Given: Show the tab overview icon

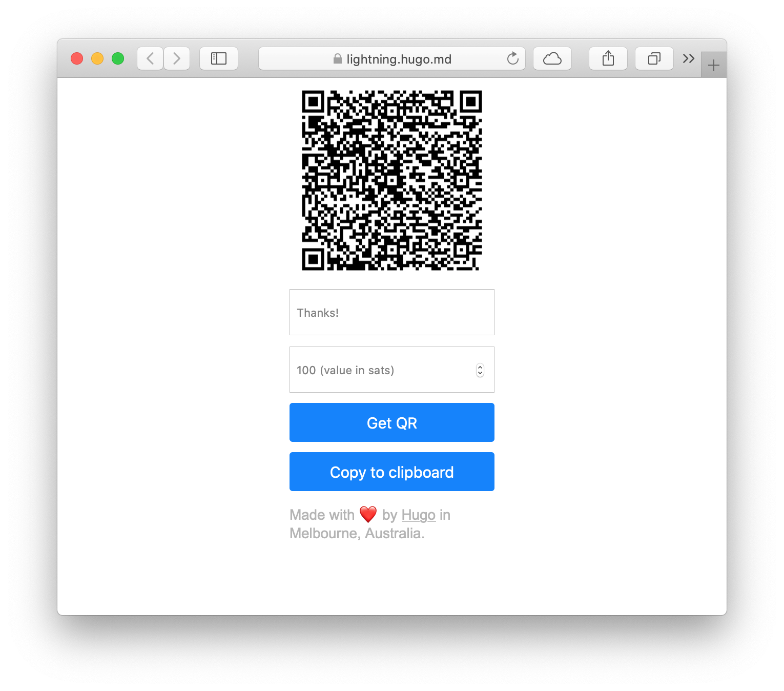Looking at the screenshot, I should pos(654,58).
